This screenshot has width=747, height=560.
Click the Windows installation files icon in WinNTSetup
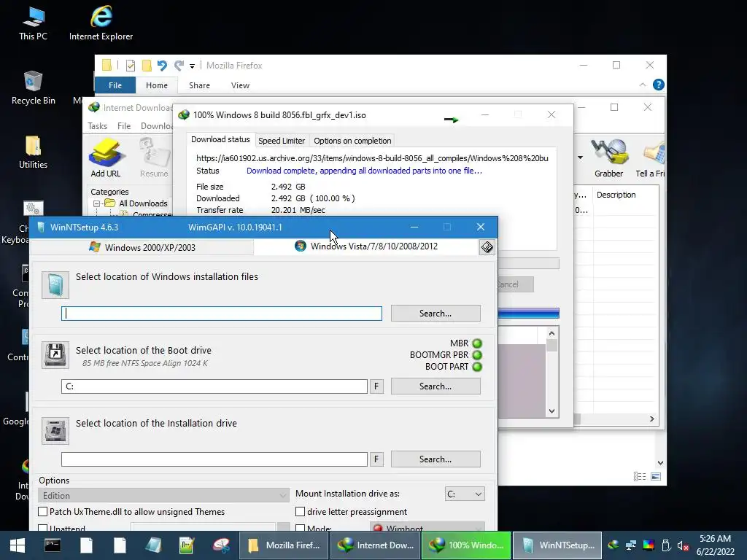pyautogui.click(x=55, y=285)
